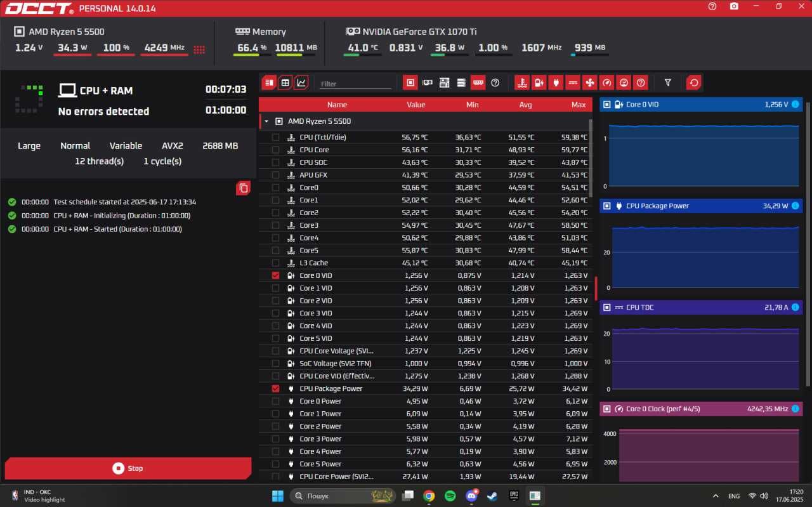Select the Core 0 VID graph header
This screenshot has height=507, width=812.
click(x=701, y=104)
